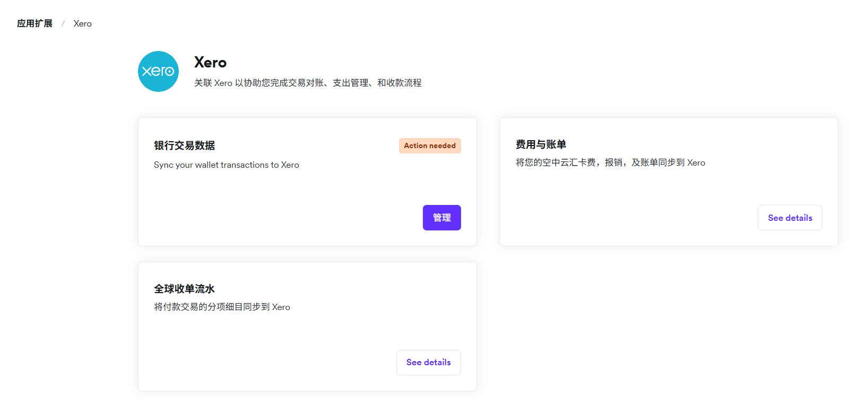The width and height of the screenshot is (868, 412).
Task: Click the 将您的空中云汇卡费 description text
Action: click(610, 162)
